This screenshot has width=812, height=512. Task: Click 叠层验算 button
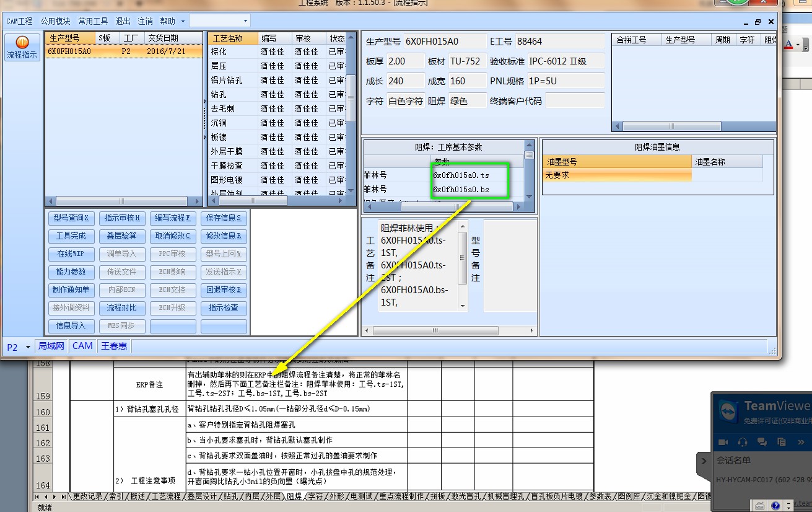tap(122, 236)
